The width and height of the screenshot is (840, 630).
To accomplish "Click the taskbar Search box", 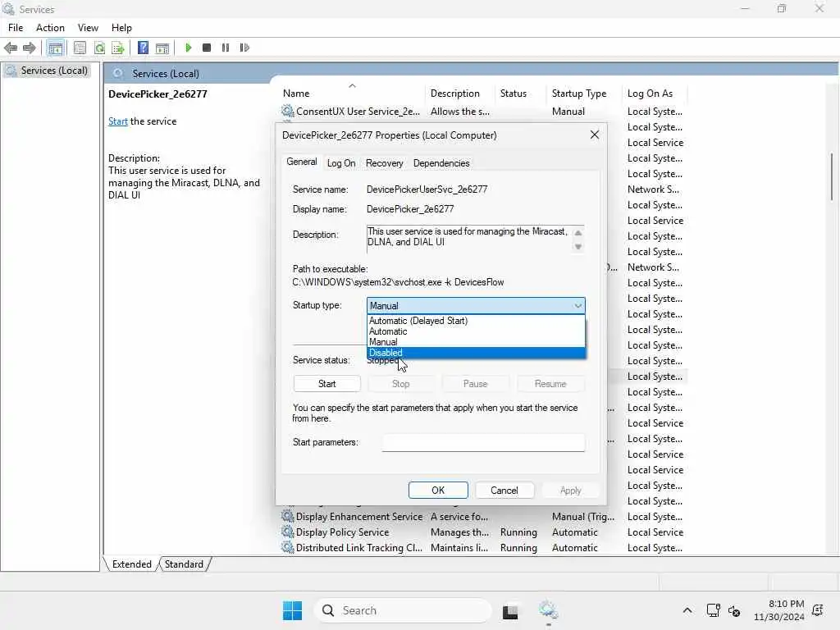I will click(x=403, y=610).
